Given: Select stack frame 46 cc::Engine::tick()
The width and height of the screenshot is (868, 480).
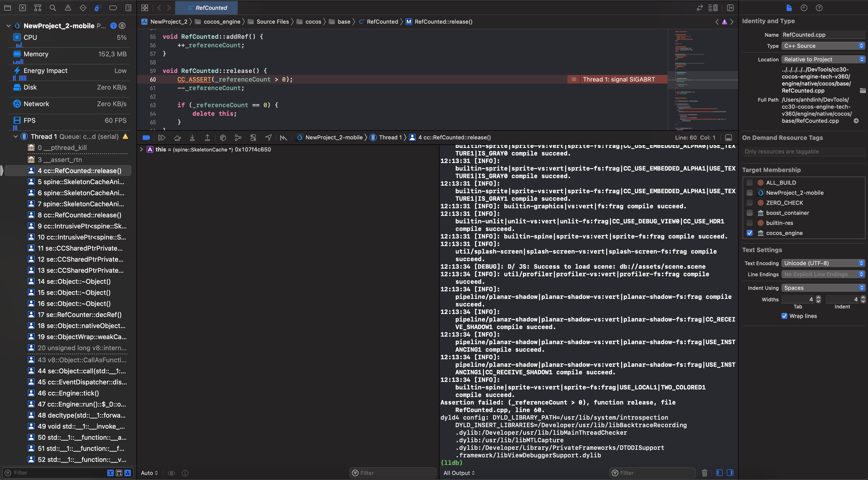Looking at the screenshot, I should [68, 393].
